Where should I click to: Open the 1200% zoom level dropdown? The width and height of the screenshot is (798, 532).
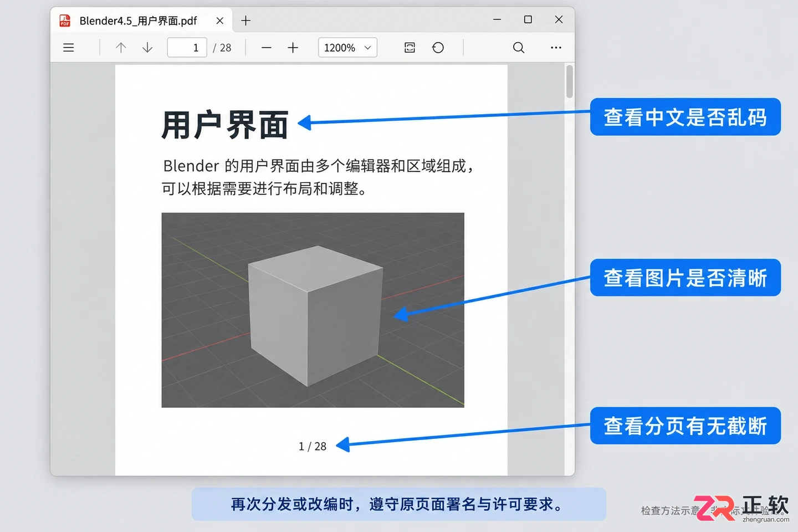tap(347, 48)
